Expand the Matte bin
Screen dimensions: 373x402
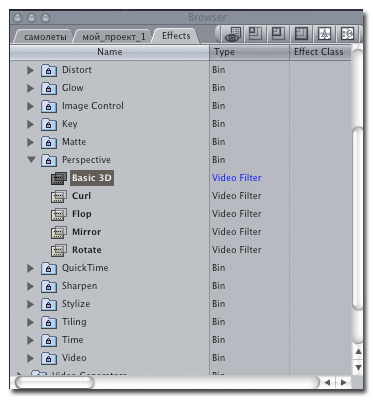tap(30, 142)
